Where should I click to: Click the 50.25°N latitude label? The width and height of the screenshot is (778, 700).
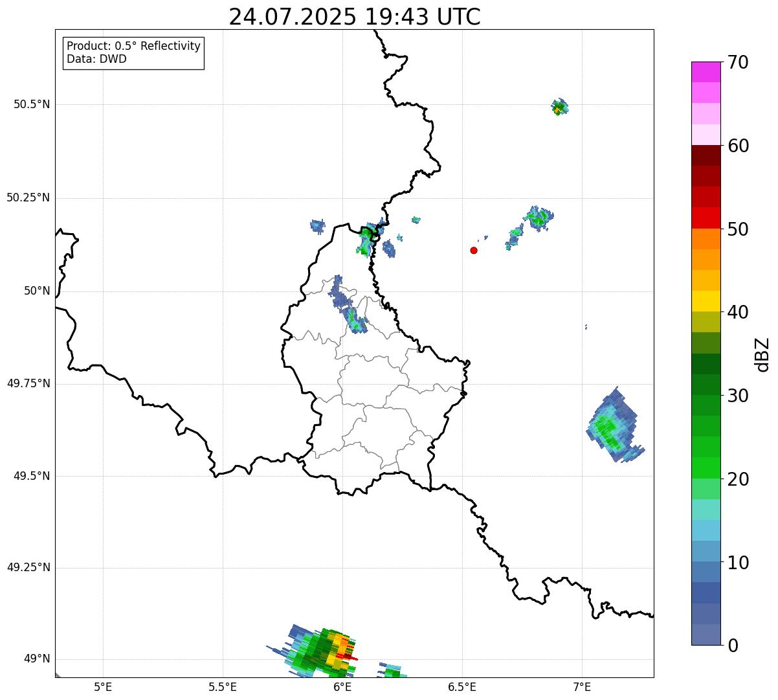(x=28, y=198)
